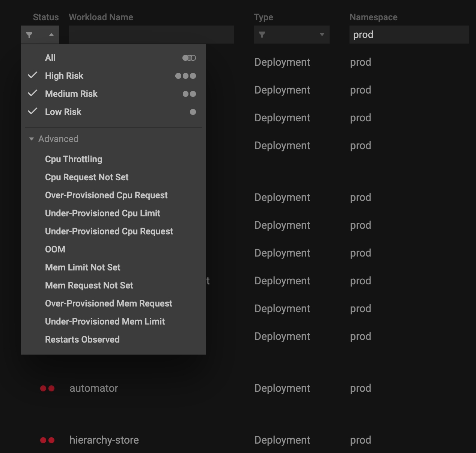Image resolution: width=476 pixels, height=453 pixels.
Task: Open the automator workload
Action: (94, 388)
